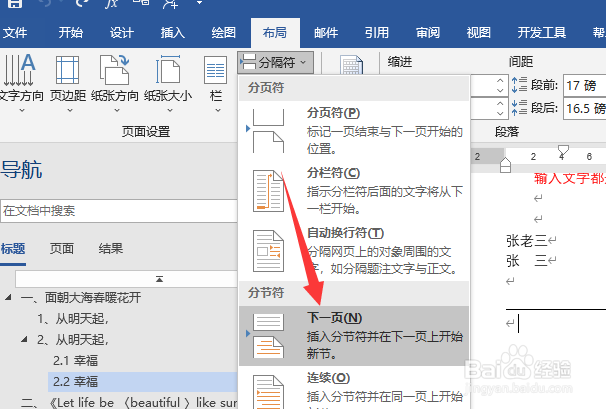The width and height of the screenshot is (606, 409).
Task: Expand the dropdown arrow under 页边距
Action: point(70,111)
